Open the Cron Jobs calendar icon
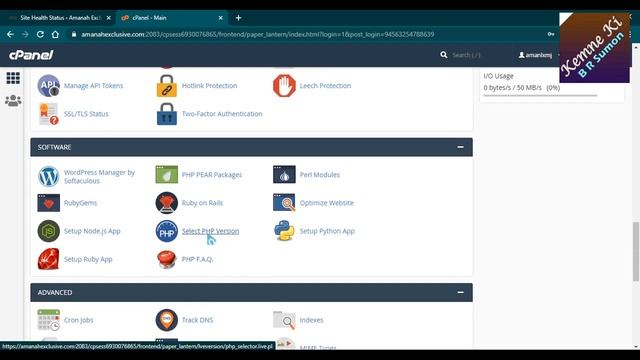This screenshot has width=640, height=360. pos(49,320)
